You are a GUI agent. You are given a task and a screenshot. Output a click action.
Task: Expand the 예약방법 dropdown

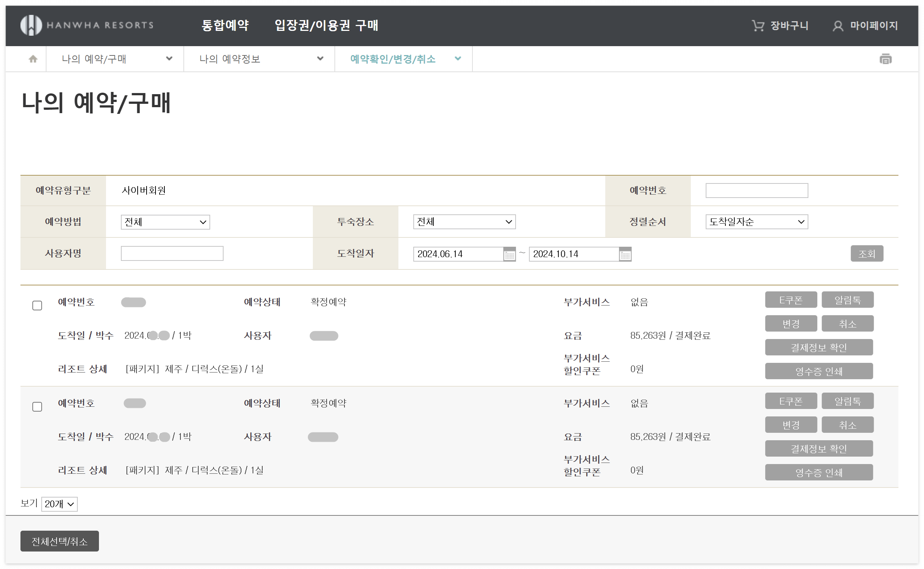coord(165,222)
